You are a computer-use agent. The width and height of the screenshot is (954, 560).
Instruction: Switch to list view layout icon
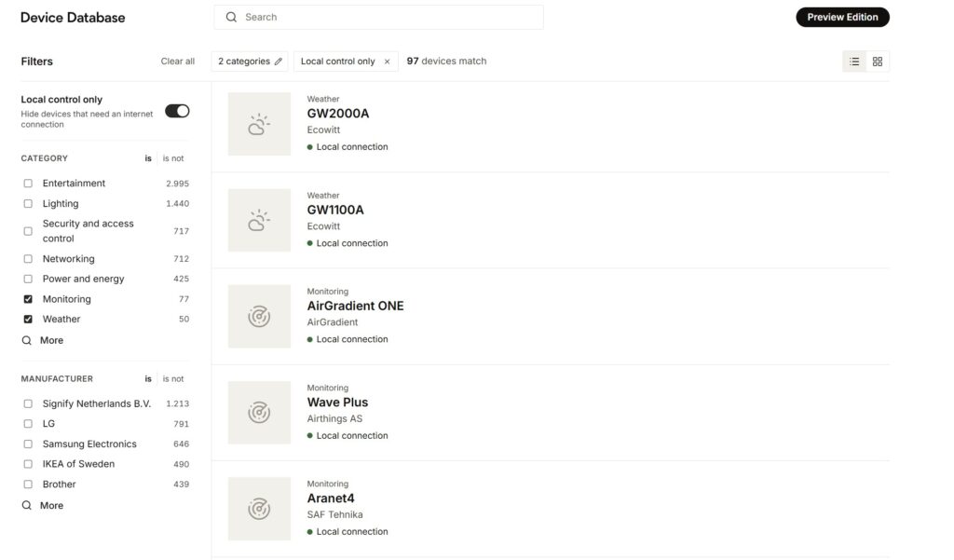click(x=854, y=61)
